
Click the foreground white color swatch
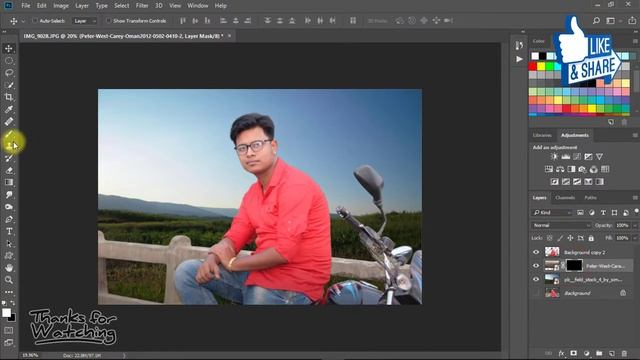point(6,313)
